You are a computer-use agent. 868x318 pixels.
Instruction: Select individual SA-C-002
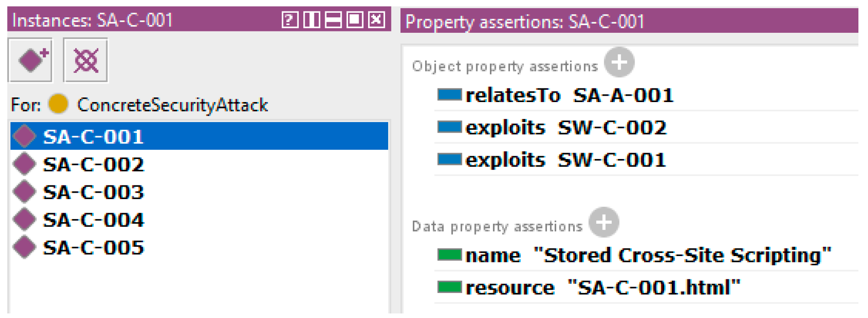93,164
